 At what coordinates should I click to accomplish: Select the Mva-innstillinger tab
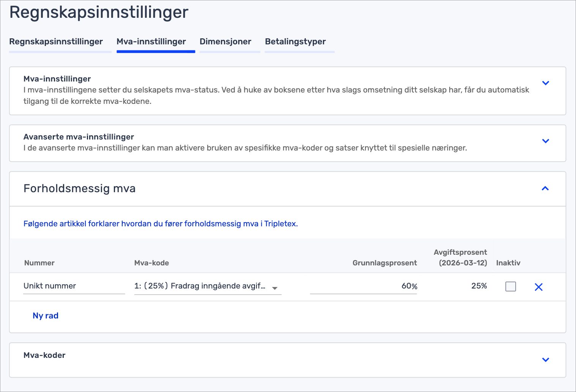click(151, 42)
